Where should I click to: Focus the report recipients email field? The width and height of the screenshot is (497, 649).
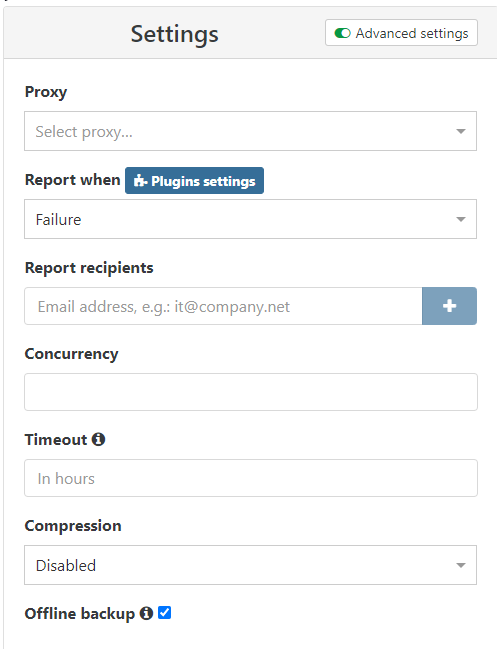click(x=223, y=306)
